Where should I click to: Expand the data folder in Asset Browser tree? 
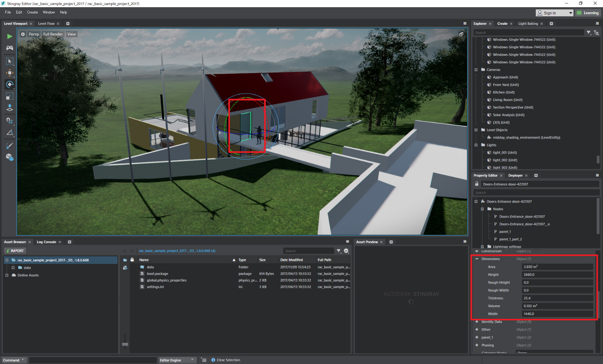click(13, 268)
